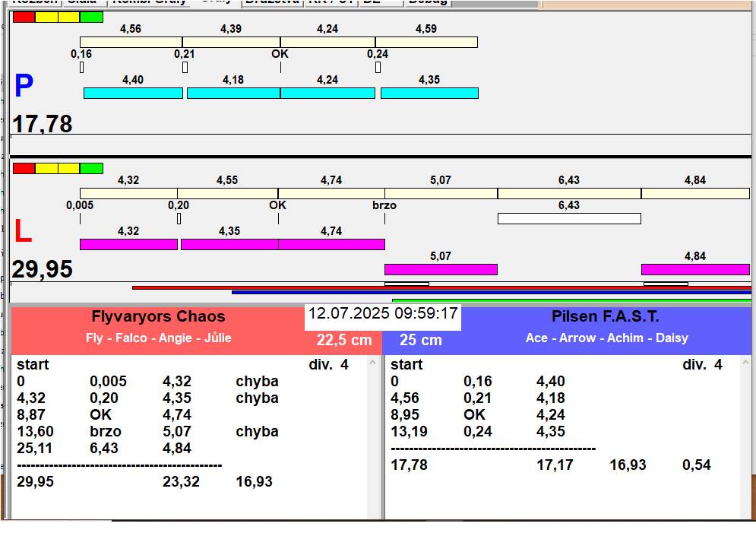Click the green start light in lane L
Viewport: 756px width, 533px height.
(91, 168)
